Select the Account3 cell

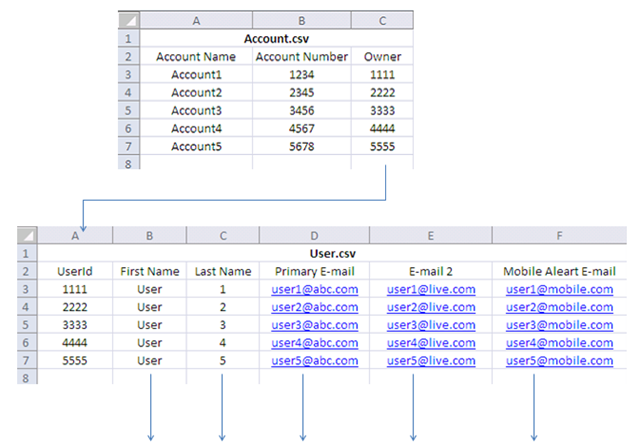tap(196, 110)
